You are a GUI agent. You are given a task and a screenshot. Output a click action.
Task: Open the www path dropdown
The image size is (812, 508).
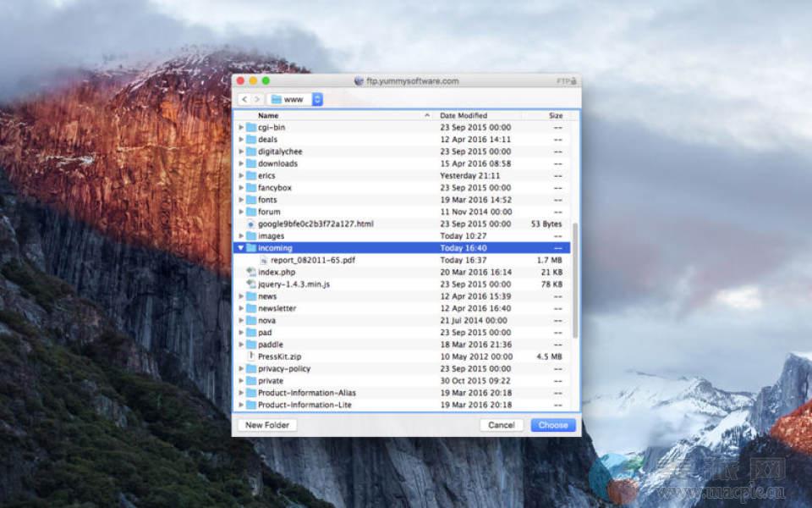295,99
